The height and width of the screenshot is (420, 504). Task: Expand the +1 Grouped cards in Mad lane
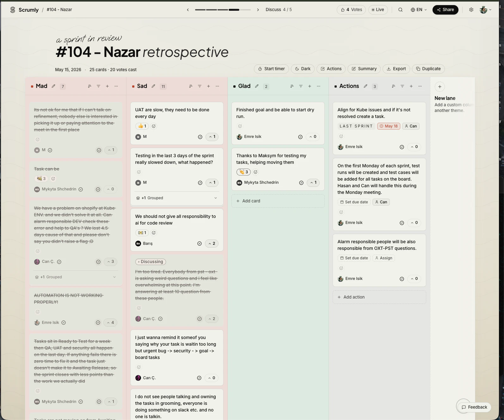point(76,277)
